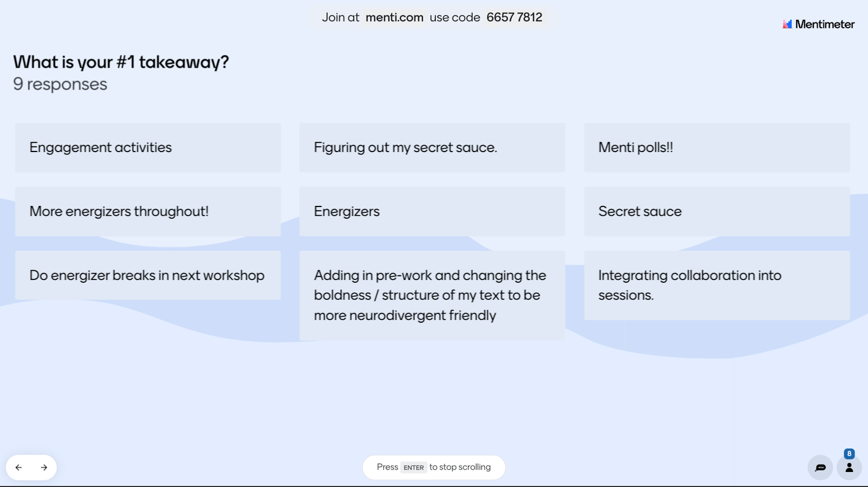Open the comments chat bubble icon
868x487 pixels.
820,467
